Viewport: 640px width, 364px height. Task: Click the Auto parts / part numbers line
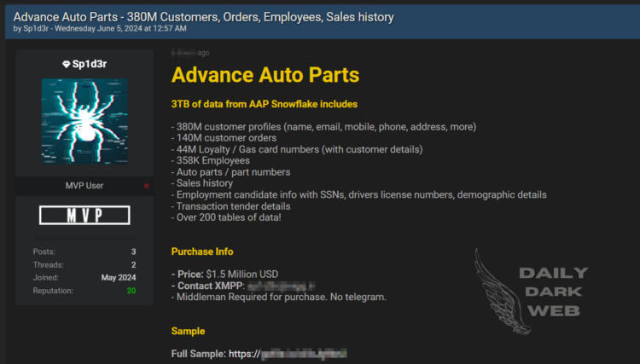[230, 172]
